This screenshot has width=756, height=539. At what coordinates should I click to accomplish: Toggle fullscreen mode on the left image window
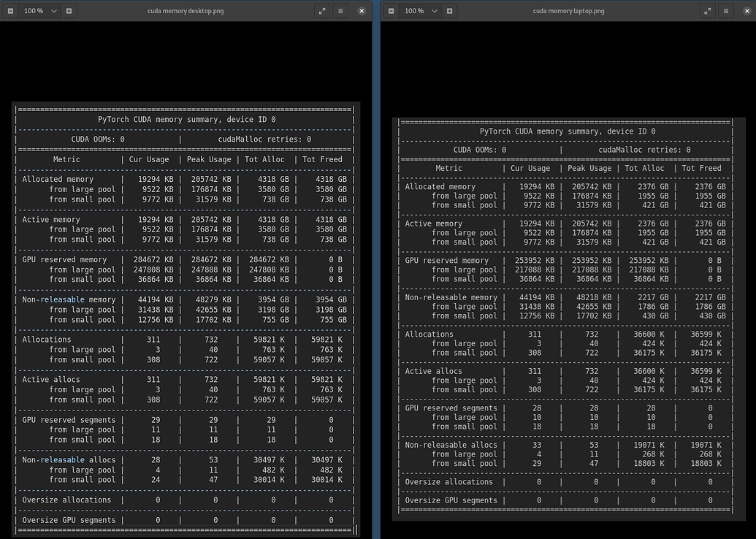coord(321,11)
